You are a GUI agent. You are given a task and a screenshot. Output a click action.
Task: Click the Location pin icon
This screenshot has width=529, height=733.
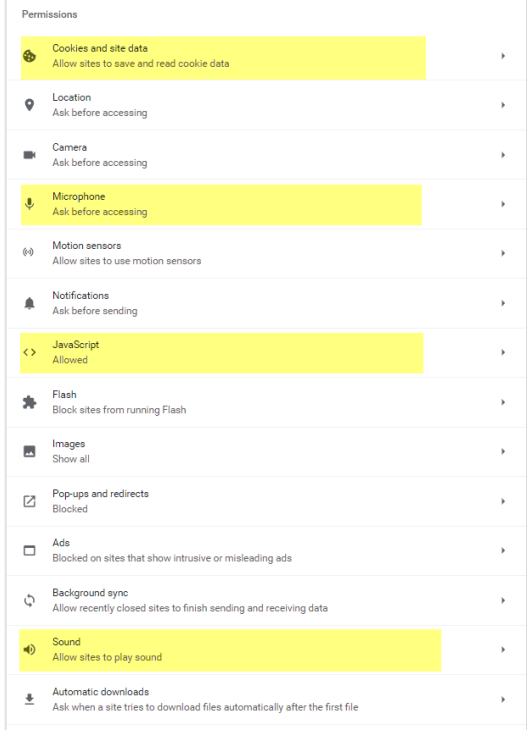(x=29, y=105)
